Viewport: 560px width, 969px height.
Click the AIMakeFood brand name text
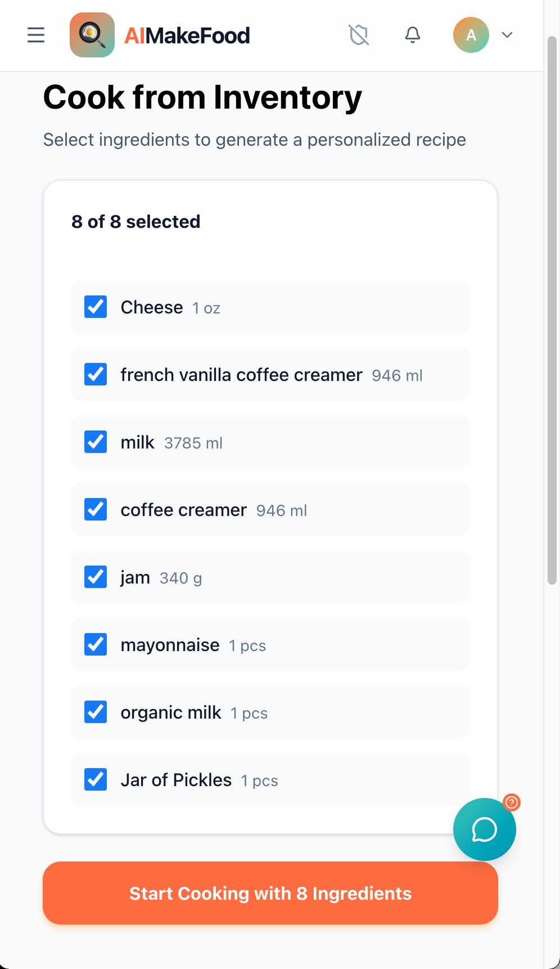coord(187,36)
